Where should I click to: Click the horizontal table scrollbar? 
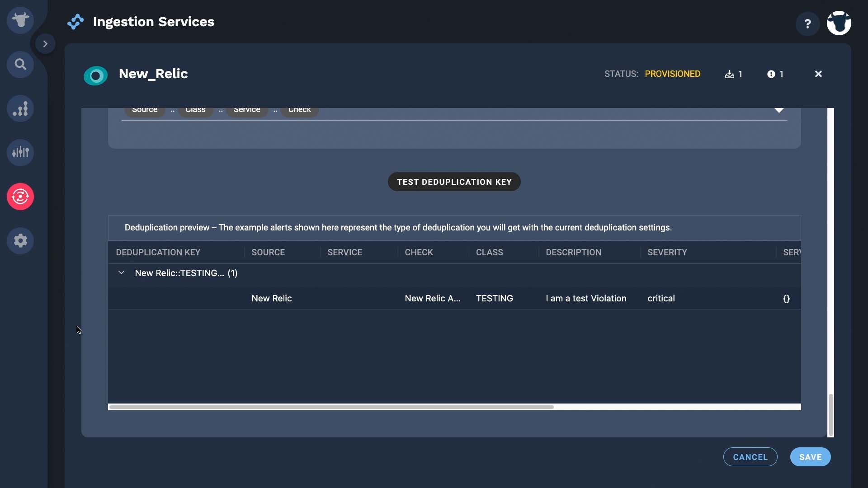tap(331, 407)
